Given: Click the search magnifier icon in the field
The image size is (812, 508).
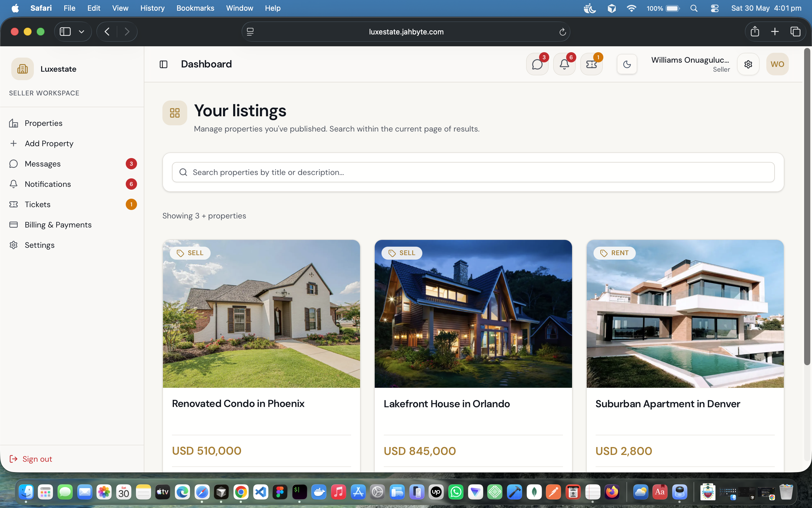Looking at the screenshot, I should coord(183,172).
